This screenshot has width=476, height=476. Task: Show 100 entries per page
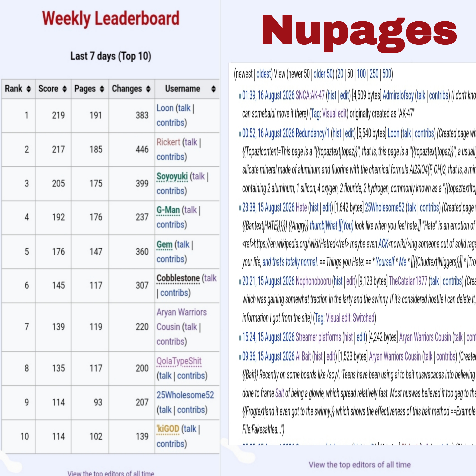[361, 74]
